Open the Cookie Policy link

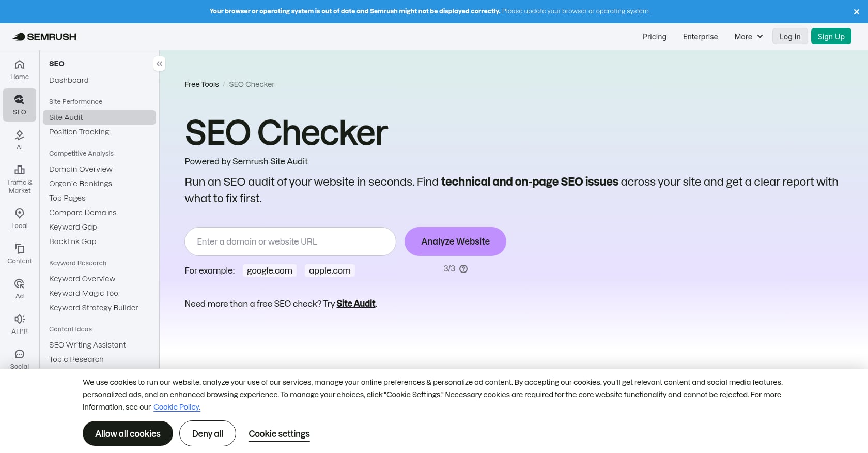[x=177, y=407]
